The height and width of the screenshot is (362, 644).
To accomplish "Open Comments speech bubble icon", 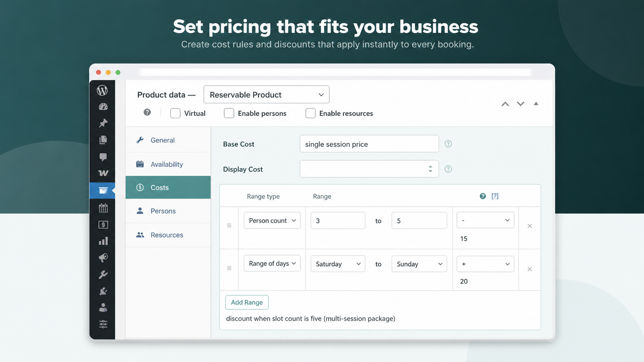I will (x=103, y=156).
